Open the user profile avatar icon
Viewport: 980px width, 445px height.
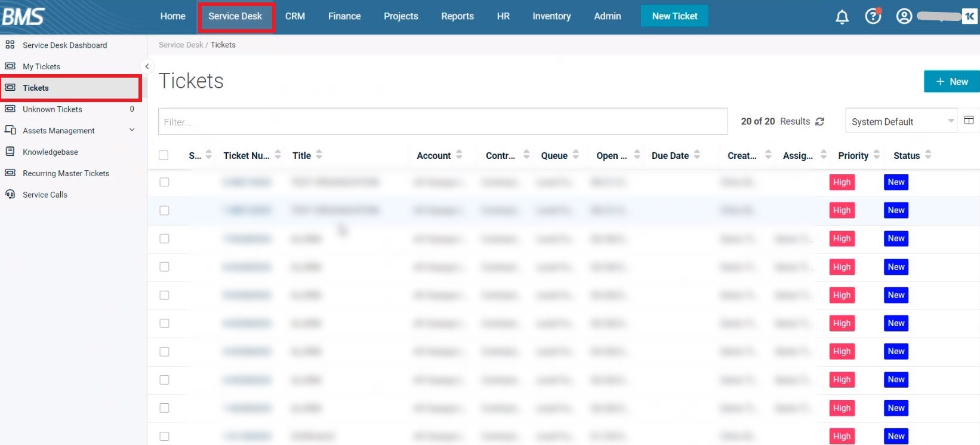click(904, 16)
